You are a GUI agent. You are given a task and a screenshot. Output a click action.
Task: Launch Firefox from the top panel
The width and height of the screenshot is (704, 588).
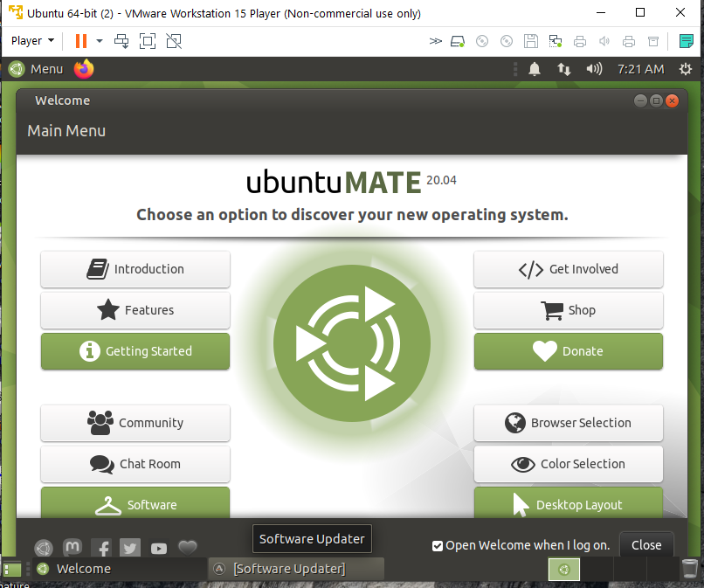tap(84, 69)
